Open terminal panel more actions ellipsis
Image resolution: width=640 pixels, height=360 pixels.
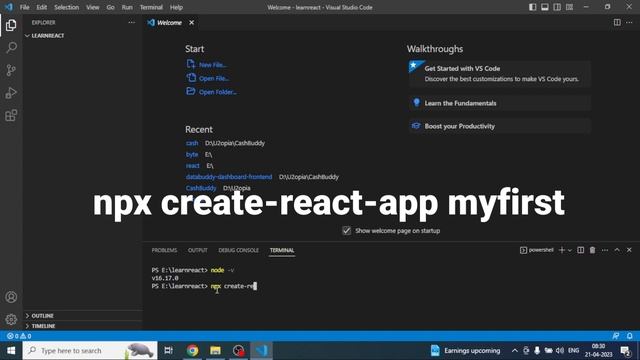(605, 250)
